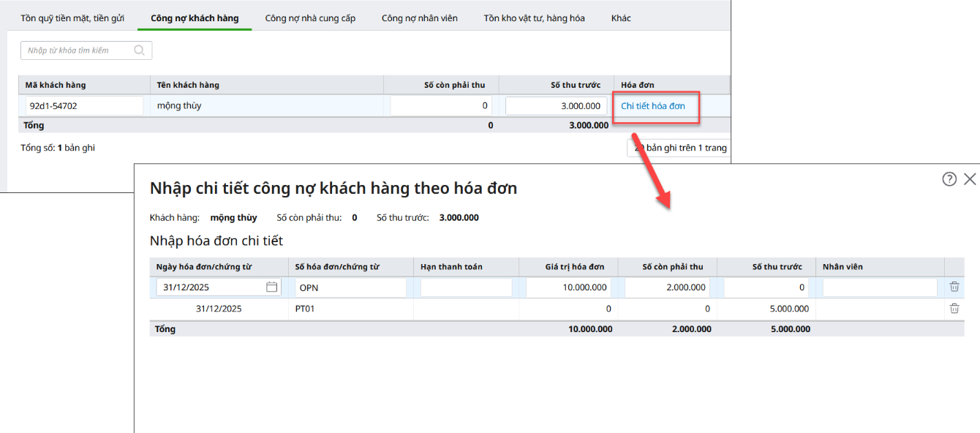Edit customer code field 92d1-54702
980x433 pixels.
[84, 106]
